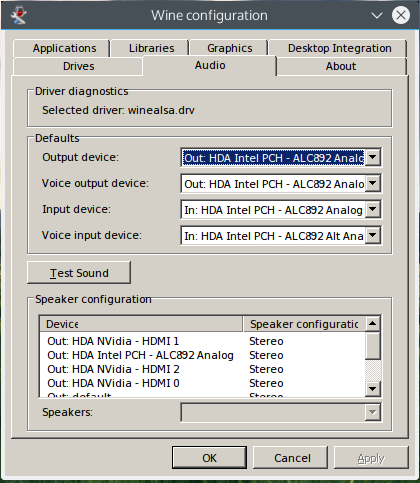Screen dimensions: 420x483
Task: Expand the Input device dropdown arrow
Action: tap(373, 209)
